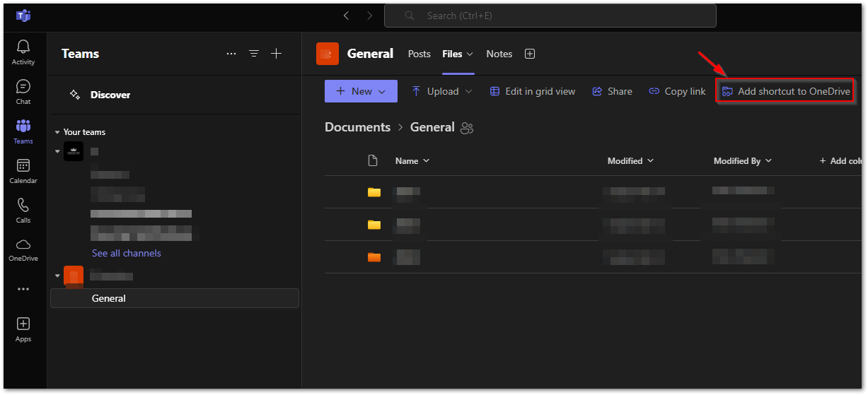Switch to the Notes tab

pos(499,54)
